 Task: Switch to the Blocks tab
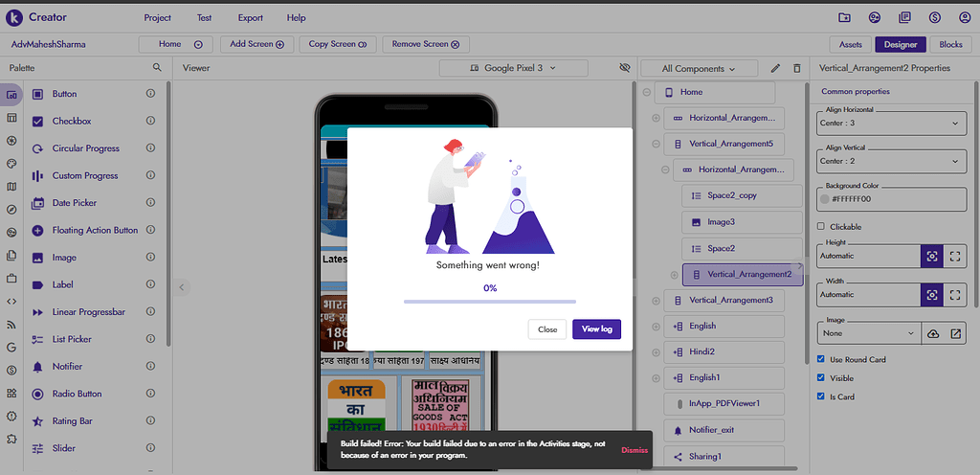(950, 44)
